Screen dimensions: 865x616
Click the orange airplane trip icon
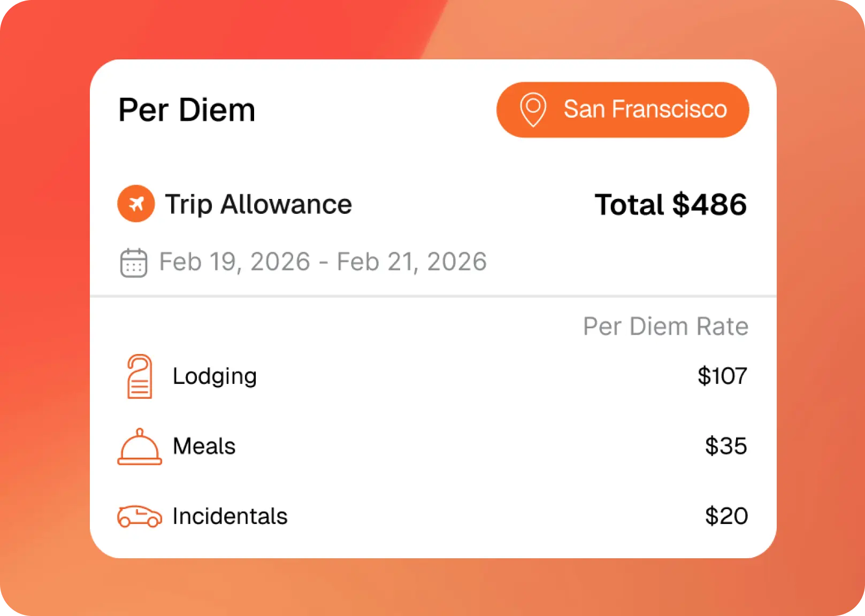coord(136,204)
